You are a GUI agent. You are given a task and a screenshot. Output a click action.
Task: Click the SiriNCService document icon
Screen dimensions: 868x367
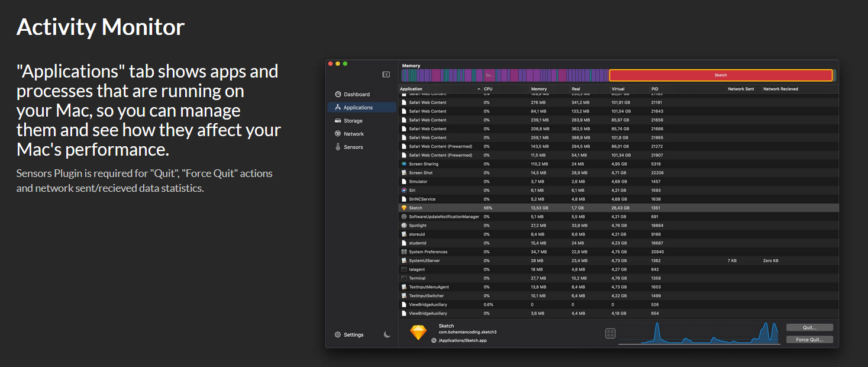click(404, 199)
